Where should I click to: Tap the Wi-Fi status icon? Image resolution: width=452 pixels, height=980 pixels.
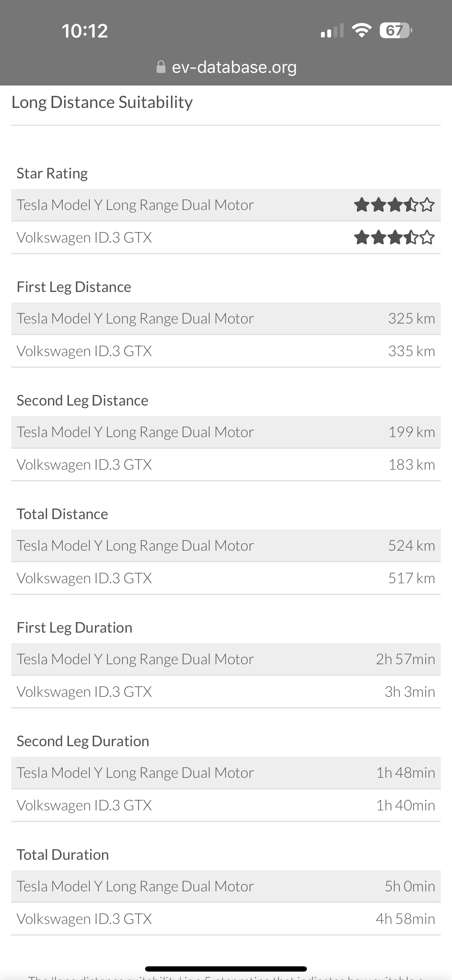tap(362, 30)
